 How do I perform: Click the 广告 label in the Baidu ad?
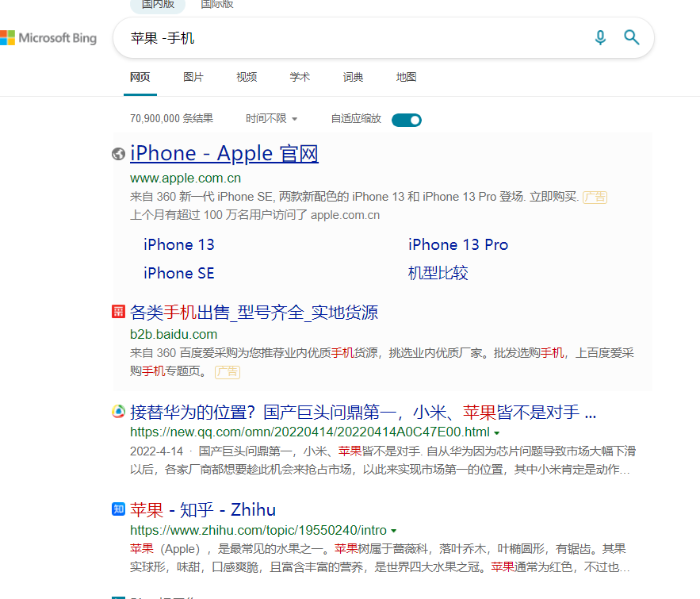click(228, 372)
